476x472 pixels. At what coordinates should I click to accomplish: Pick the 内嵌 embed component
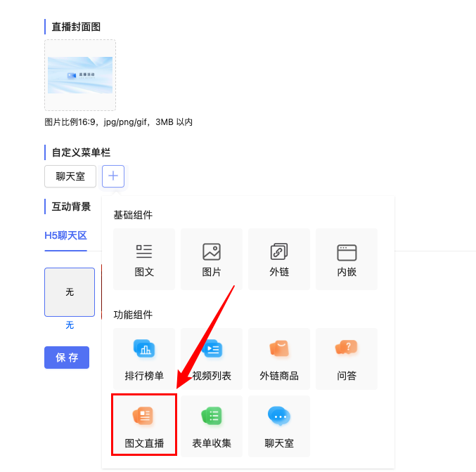click(347, 259)
